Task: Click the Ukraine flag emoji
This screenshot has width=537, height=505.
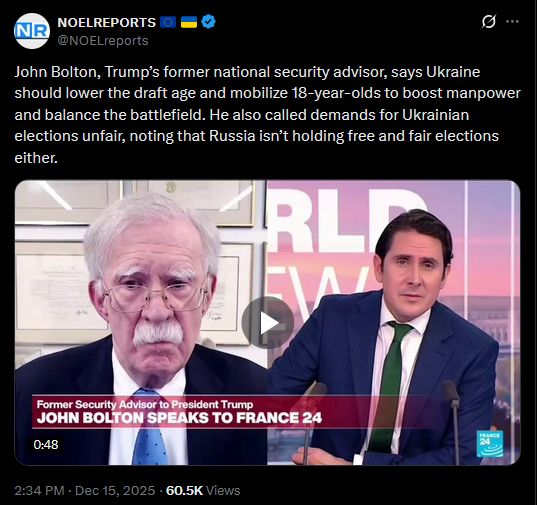Action: pyautogui.click(x=189, y=22)
